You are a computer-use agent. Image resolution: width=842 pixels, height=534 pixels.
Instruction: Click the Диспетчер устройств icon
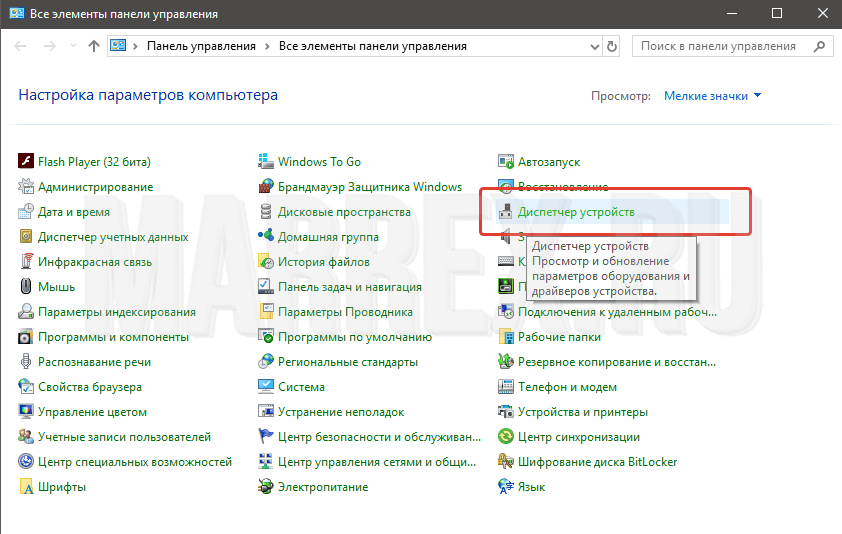(x=506, y=212)
